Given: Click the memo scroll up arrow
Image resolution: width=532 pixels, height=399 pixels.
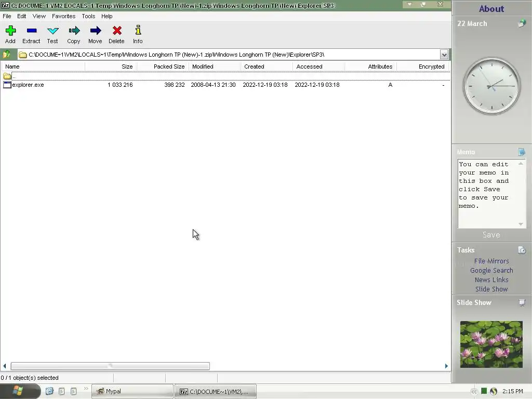Looking at the screenshot, I should [521, 164].
